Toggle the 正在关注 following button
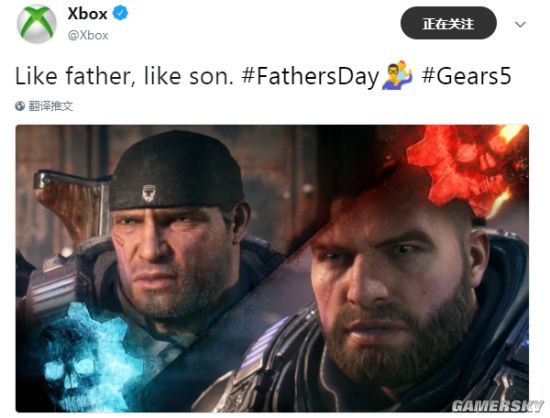The width and height of the screenshot is (550, 418). point(448,23)
